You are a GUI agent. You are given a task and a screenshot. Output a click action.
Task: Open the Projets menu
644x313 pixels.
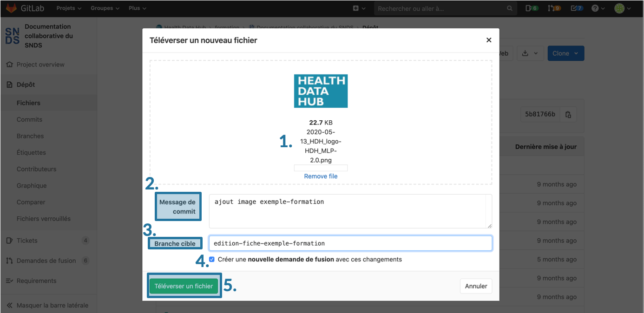click(69, 8)
